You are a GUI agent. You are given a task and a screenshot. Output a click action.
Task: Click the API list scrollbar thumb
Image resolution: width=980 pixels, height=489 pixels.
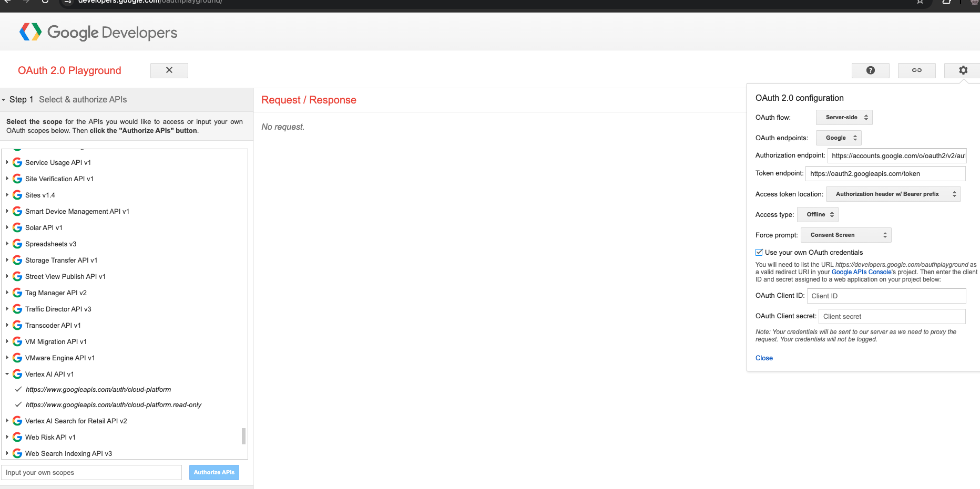[x=243, y=436]
